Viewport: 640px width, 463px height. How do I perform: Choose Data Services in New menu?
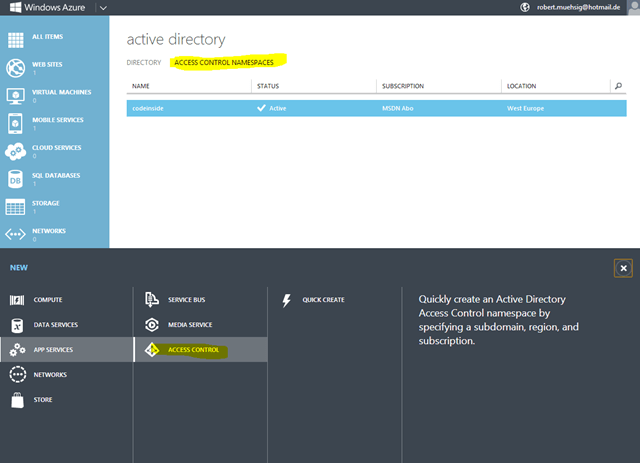coord(56,325)
